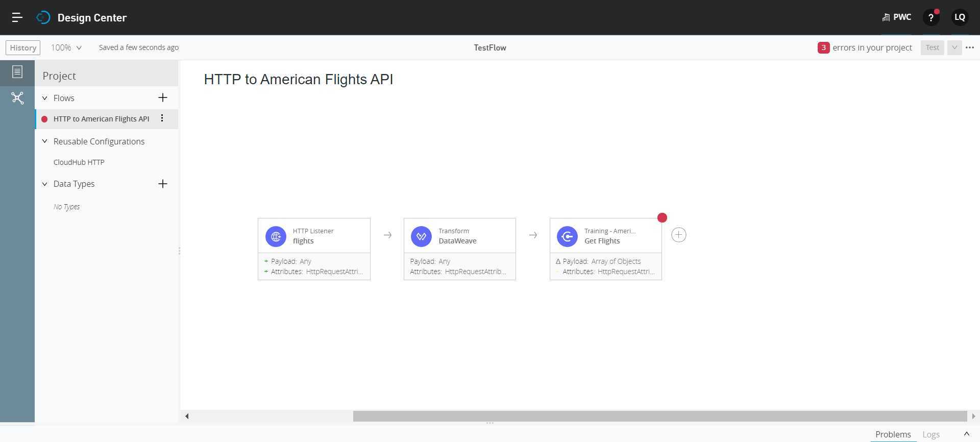Image resolution: width=980 pixels, height=442 pixels.
Task: Collapse the Flows section
Action: pos(45,98)
